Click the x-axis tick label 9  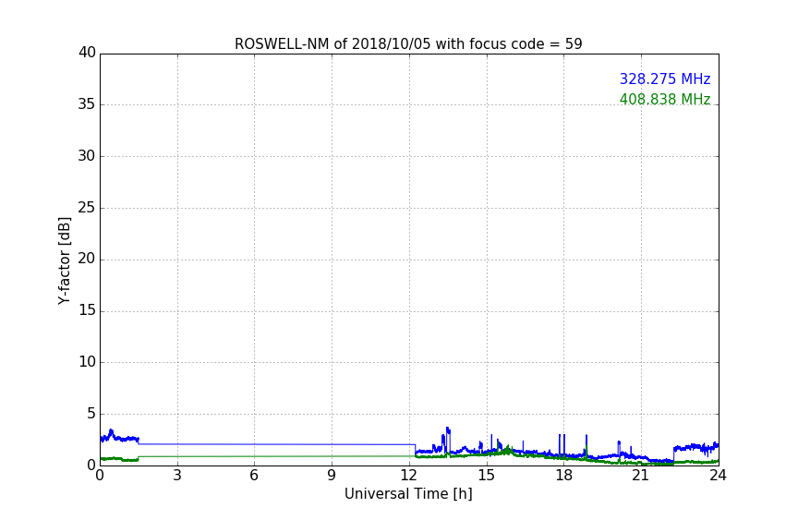click(332, 476)
